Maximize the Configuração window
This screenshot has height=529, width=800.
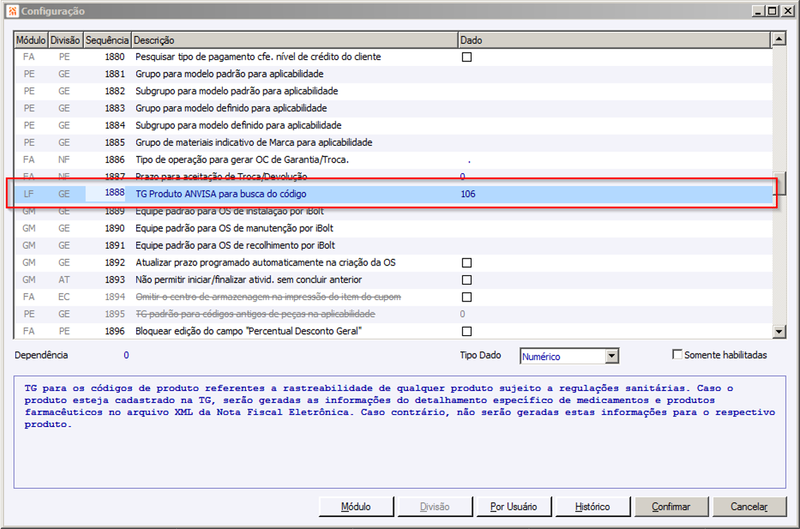772,11
